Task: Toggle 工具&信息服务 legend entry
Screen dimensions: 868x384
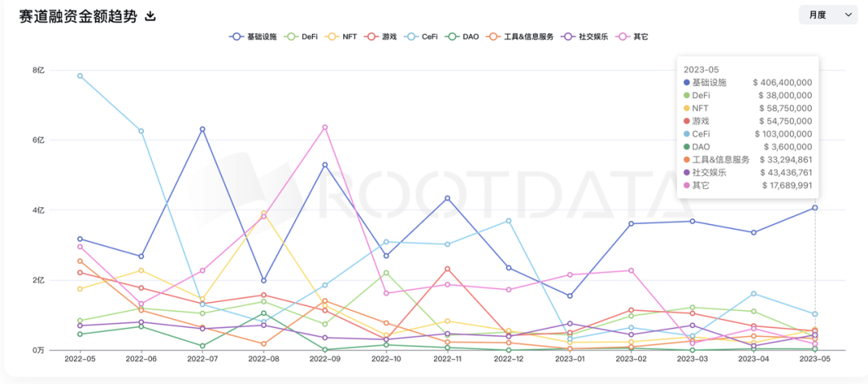Action: 521,37
